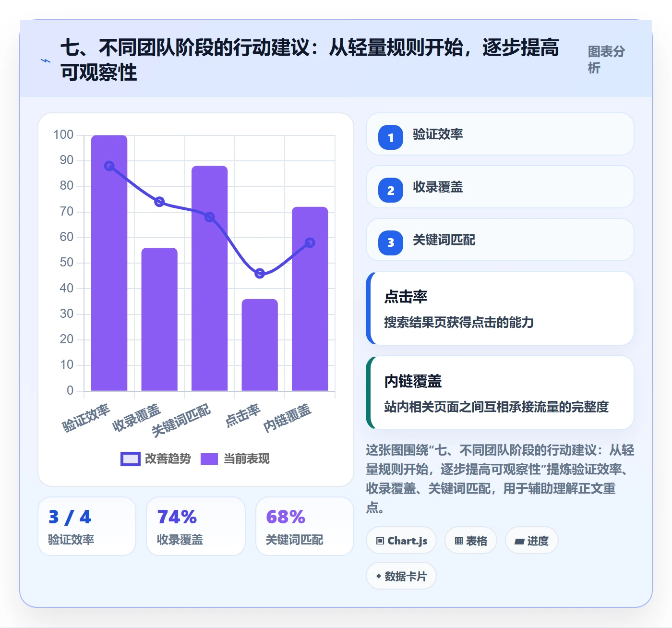Screen dimensions: 672x628
Task: Open the 点击率 description card
Action: (500, 308)
